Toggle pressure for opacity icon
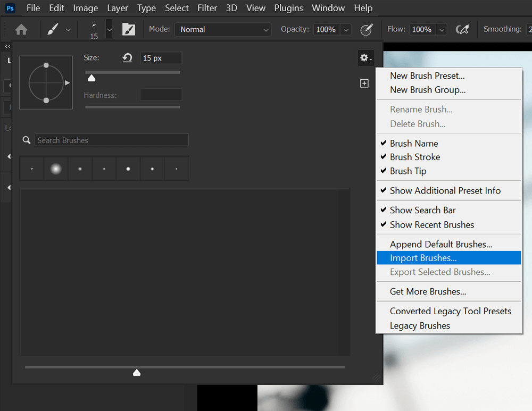 point(367,29)
